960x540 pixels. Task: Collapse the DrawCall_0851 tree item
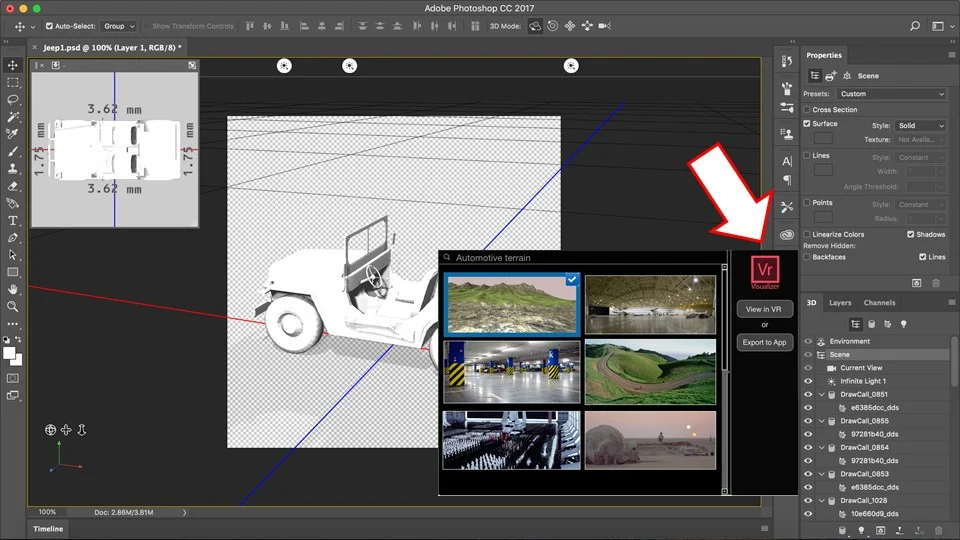[822, 395]
